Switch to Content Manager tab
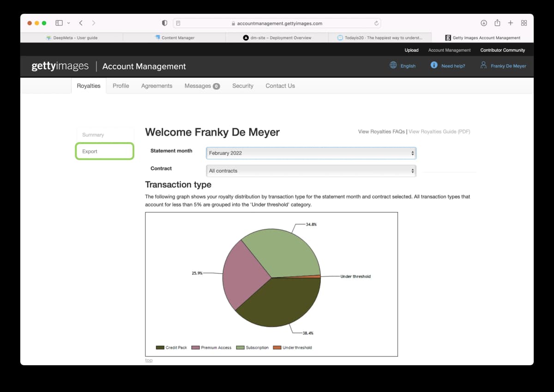 pos(175,37)
